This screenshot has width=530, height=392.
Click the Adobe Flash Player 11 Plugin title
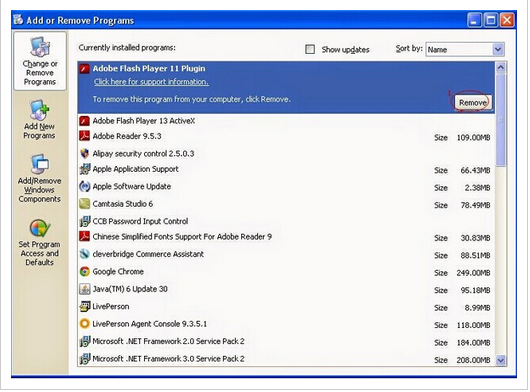click(x=149, y=69)
